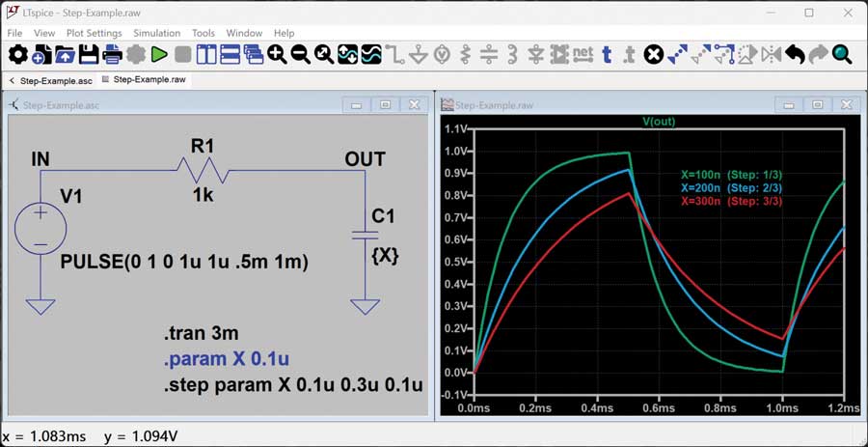This screenshot has height=447, width=868.
Task: Click the Print icon in the toolbar
Action: point(112,55)
